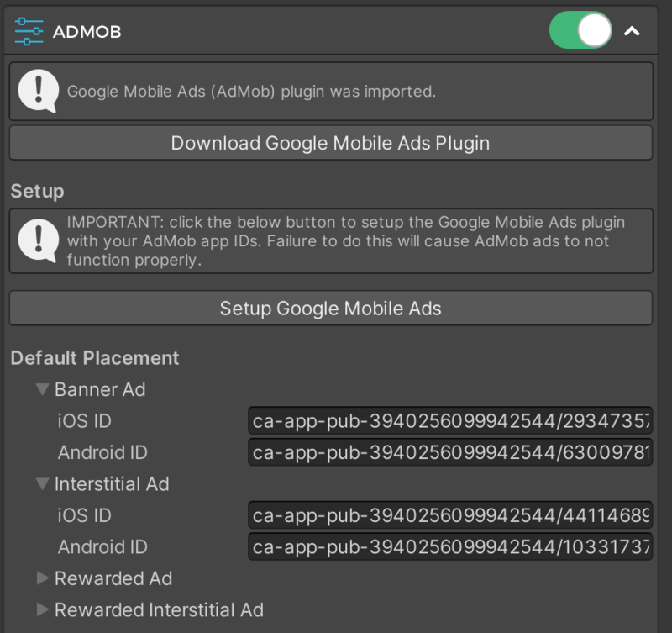The width and height of the screenshot is (672, 633).
Task: Click the Interstitial Ad Android ID label
Action: 102,546
